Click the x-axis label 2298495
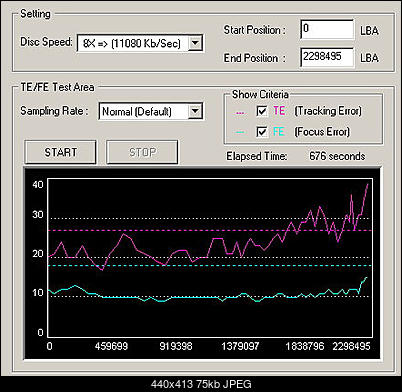This screenshot has width=402, height=392. click(x=351, y=346)
